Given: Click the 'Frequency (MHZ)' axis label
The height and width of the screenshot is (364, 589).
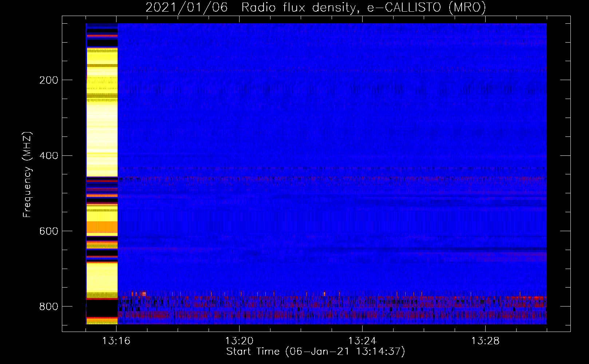Looking at the screenshot, I should coord(27,174).
